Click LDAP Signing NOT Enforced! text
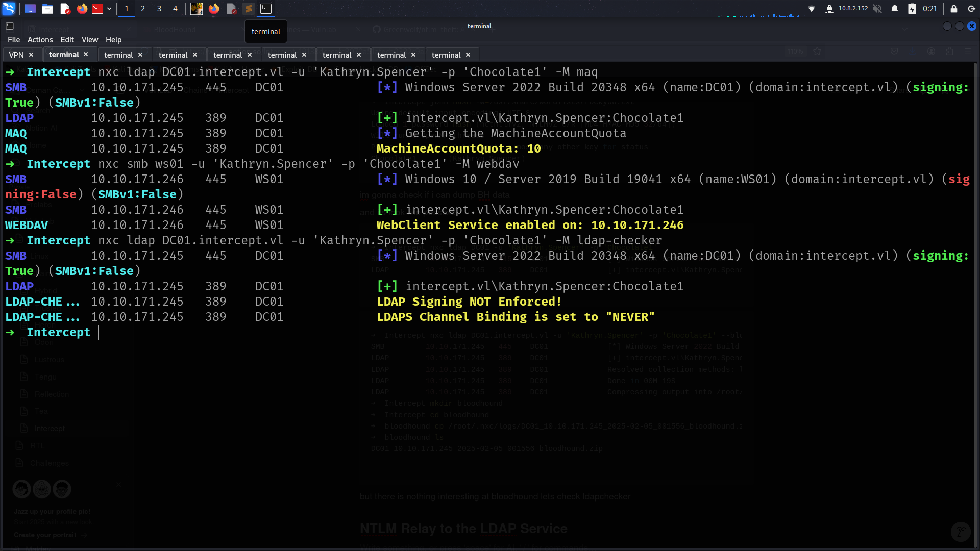Viewport: 980px width, 551px height. [x=469, y=302]
